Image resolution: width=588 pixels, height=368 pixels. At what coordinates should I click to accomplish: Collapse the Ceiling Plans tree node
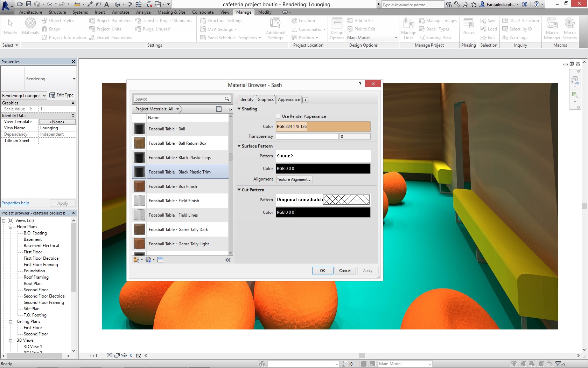(x=10, y=322)
